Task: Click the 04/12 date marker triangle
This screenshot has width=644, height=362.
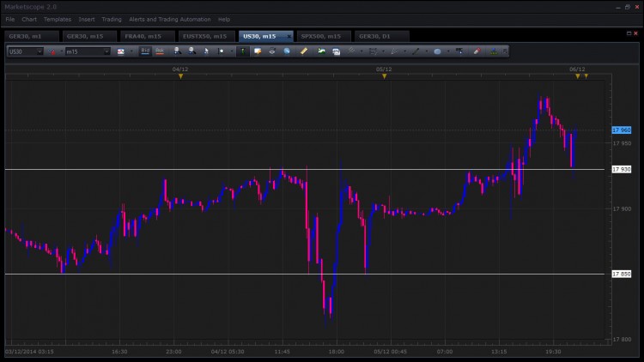Action: (180, 76)
